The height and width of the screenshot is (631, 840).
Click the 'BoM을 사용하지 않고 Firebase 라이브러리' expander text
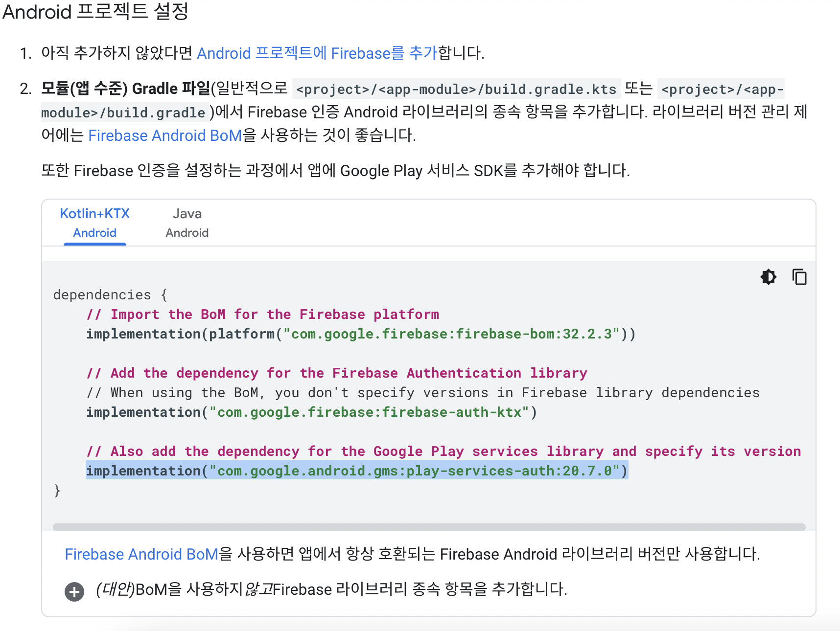[x=331, y=589]
